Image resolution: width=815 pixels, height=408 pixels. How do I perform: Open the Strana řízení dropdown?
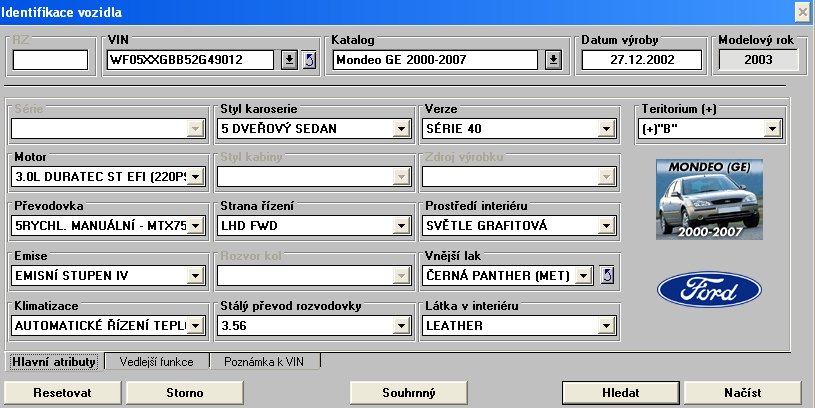tap(401, 226)
